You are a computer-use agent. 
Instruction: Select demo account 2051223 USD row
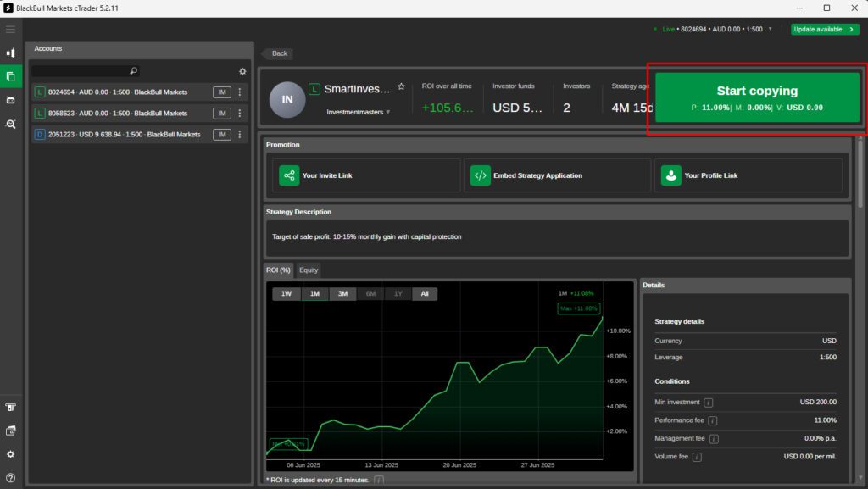(140, 134)
